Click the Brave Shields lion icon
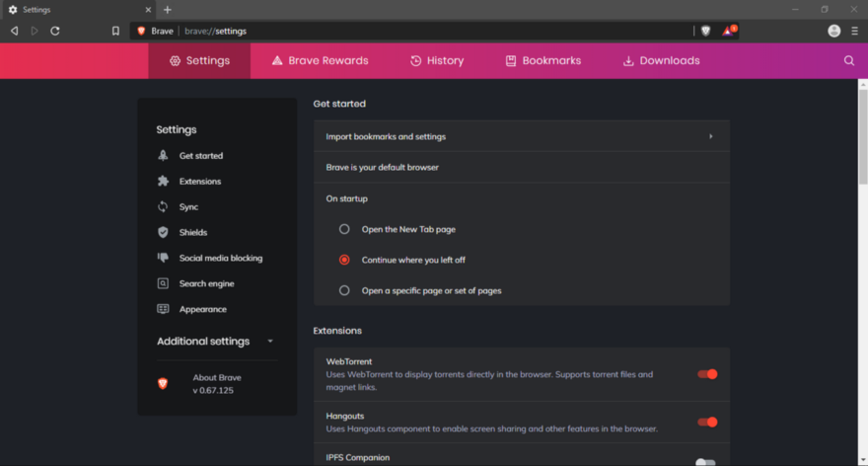The width and height of the screenshot is (868, 466). tap(705, 31)
